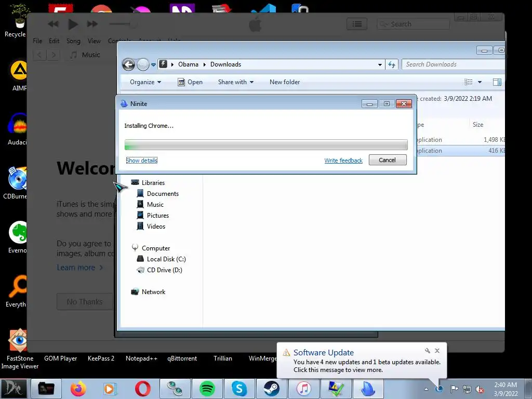This screenshot has height=399, width=532.
Task: Open the Write feedback link in Ninite
Action: tap(343, 161)
